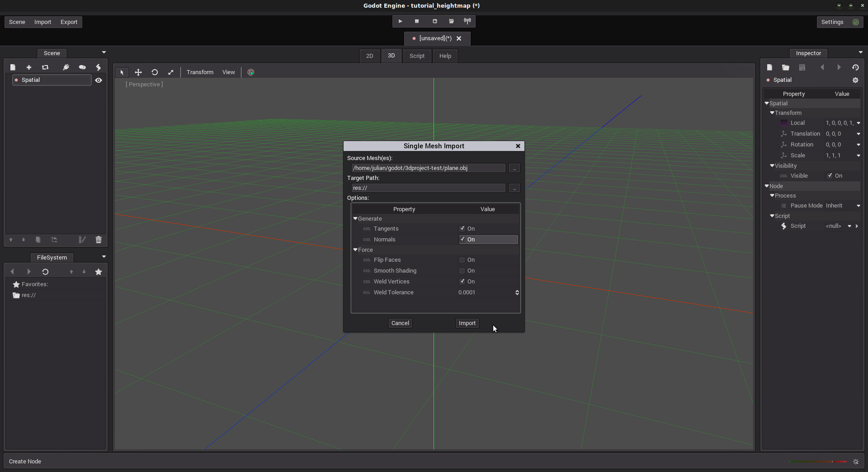Click the add node plus icon

click(29, 67)
